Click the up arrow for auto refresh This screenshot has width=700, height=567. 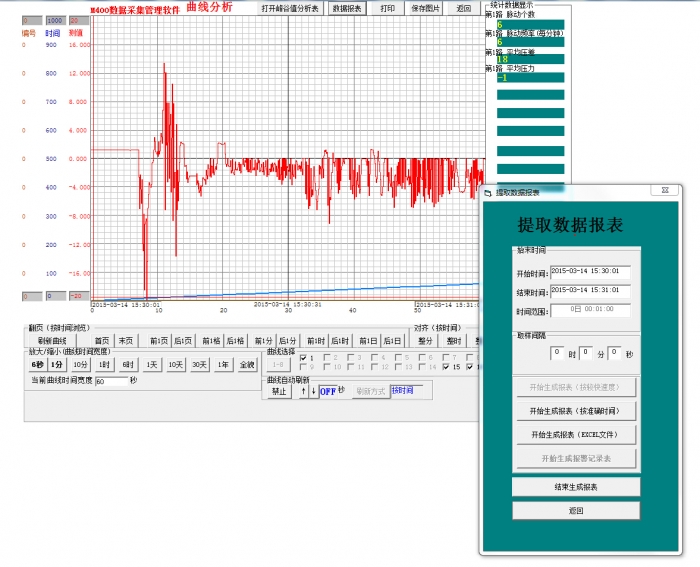click(303, 391)
